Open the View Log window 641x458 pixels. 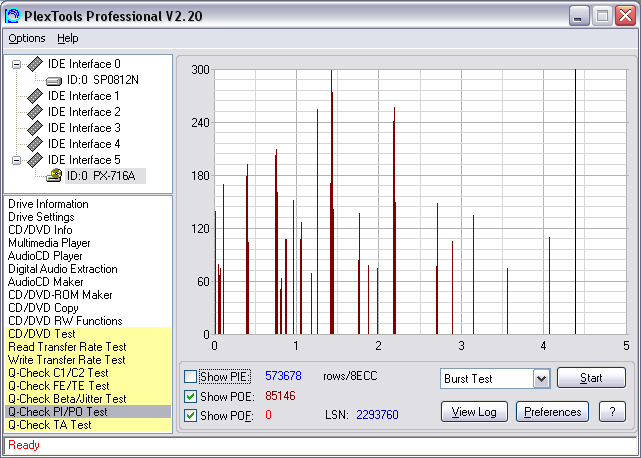click(x=474, y=412)
